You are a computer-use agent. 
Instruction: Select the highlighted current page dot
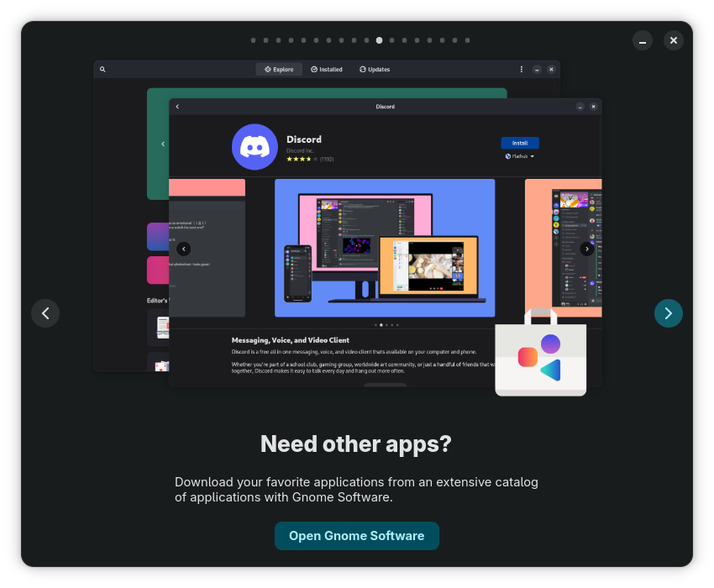pyautogui.click(x=379, y=40)
